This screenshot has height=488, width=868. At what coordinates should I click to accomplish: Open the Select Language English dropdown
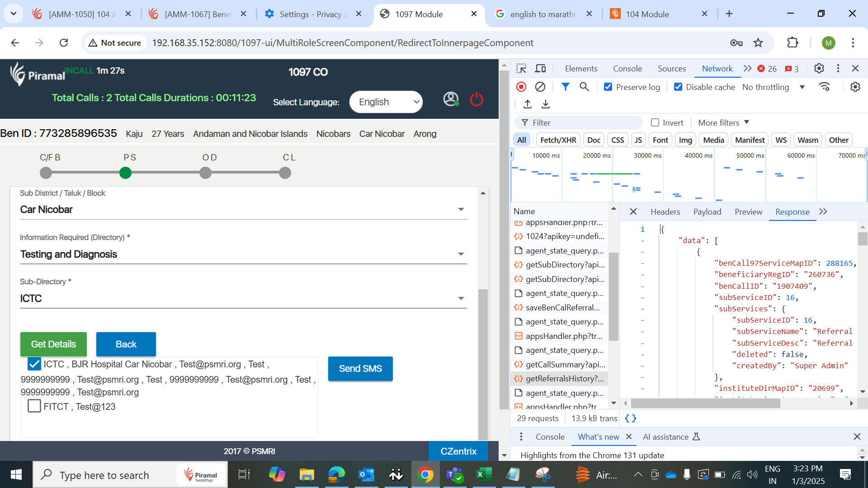[x=386, y=102]
